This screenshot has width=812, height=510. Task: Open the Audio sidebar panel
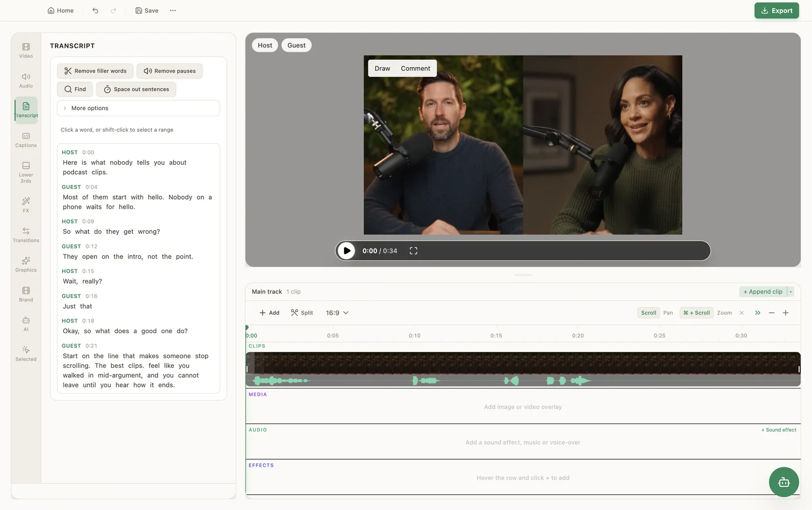(x=26, y=80)
